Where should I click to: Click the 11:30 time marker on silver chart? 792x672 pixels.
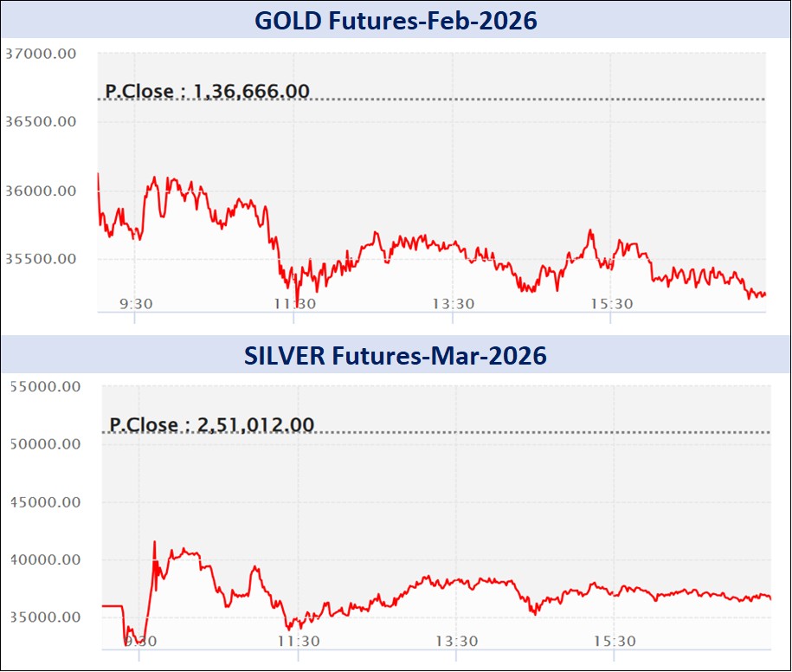coord(299,641)
